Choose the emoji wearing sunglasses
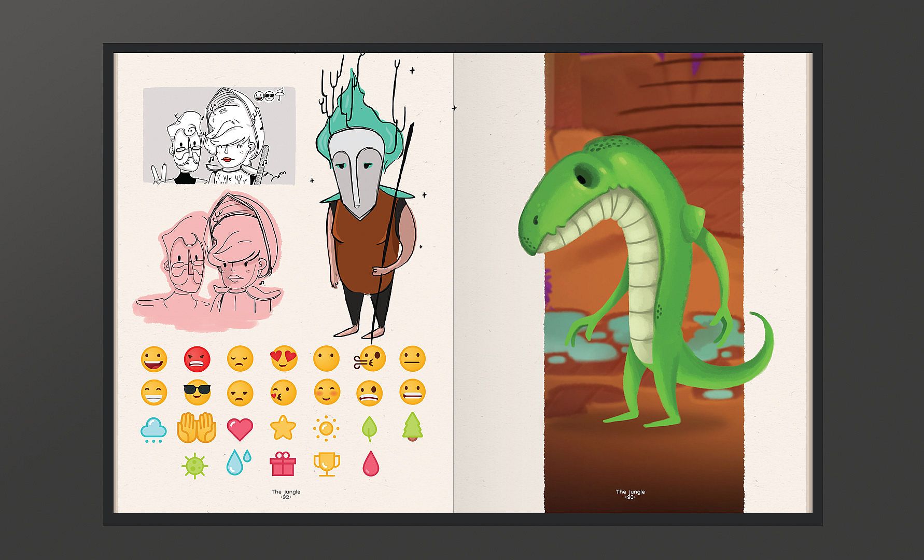 (x=198, y=393)
